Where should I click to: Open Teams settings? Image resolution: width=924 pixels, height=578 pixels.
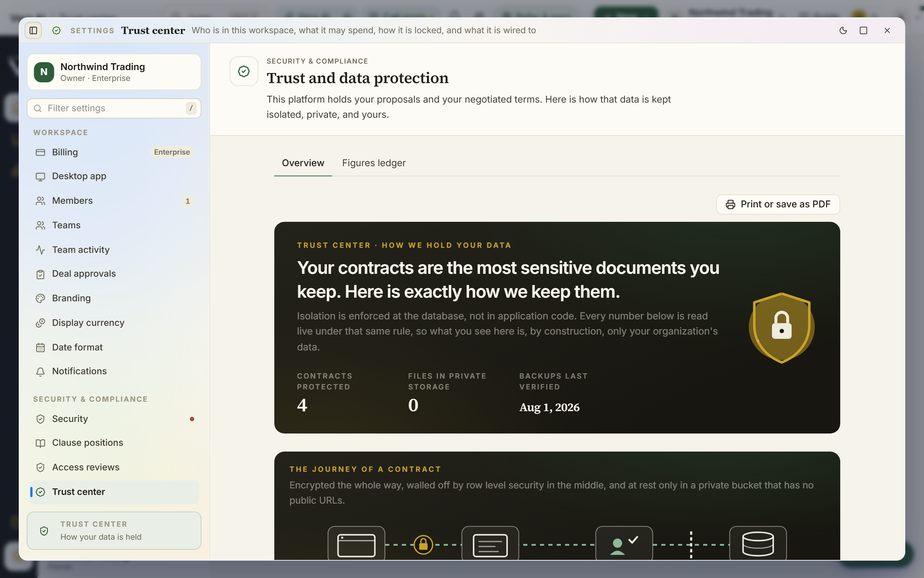(x=114, y=225)
